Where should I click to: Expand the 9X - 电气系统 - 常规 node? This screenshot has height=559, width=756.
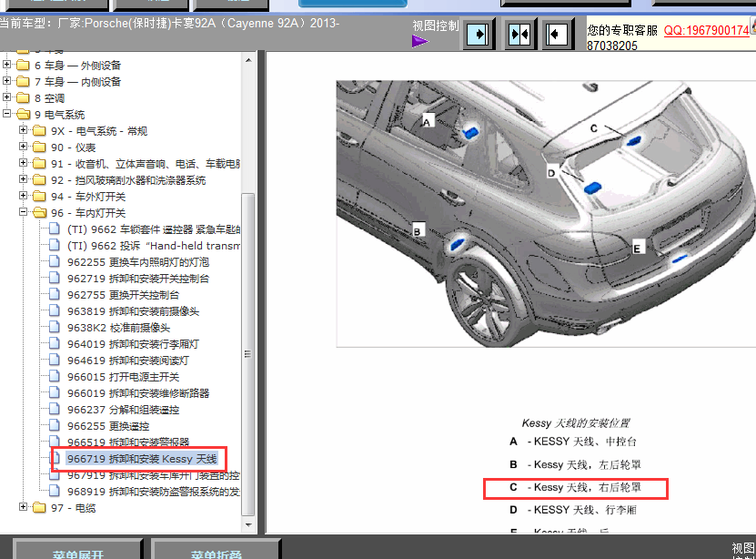click(23, 130)
